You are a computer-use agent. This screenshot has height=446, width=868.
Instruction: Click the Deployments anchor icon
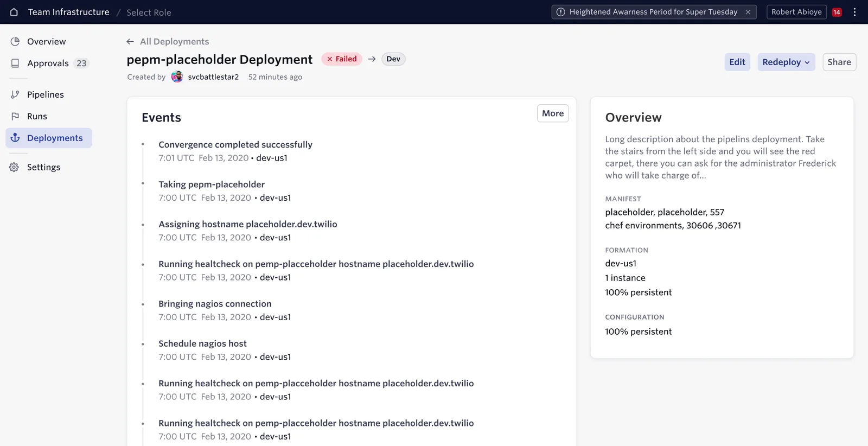[15, 138]
